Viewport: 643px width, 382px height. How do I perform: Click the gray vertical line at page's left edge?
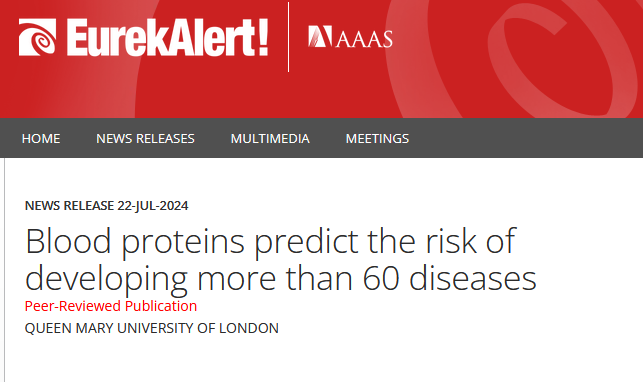[x=5, y=270]
